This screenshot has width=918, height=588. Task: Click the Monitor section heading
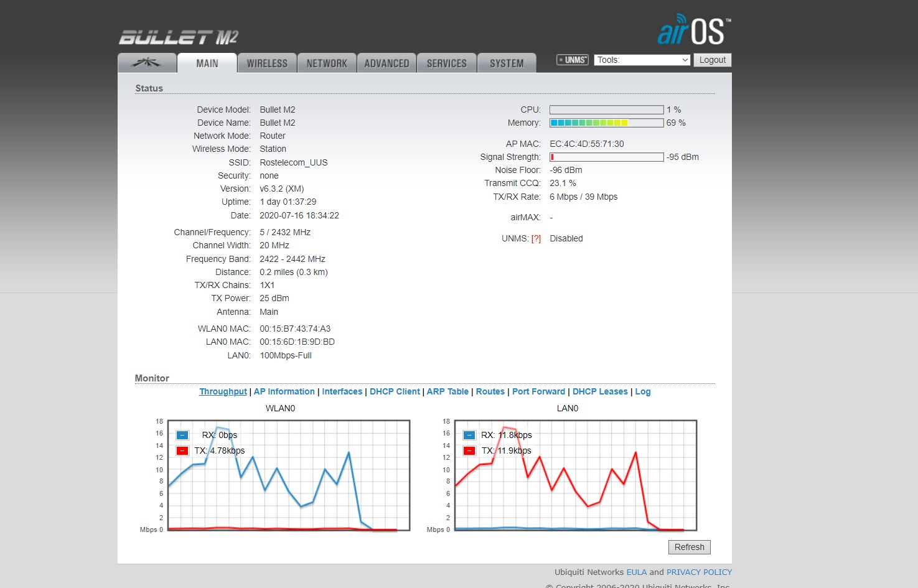152,378
